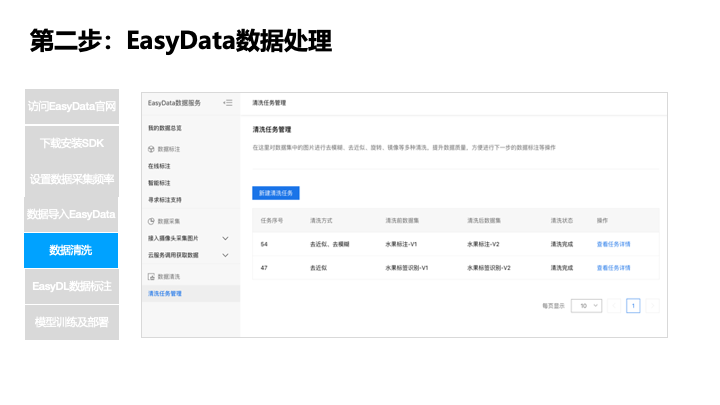Expand 接入摄像头采集图片 submenu
The height and width of the screenshot is (405, 720).
point(225,238)
